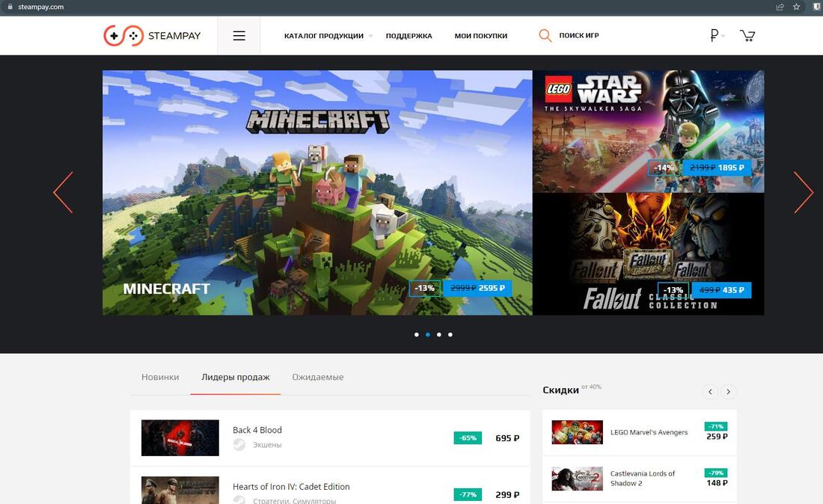This screenshot has width=823, height=504.
Task: Click the search magnifier icon
Action: pos(545,35)
